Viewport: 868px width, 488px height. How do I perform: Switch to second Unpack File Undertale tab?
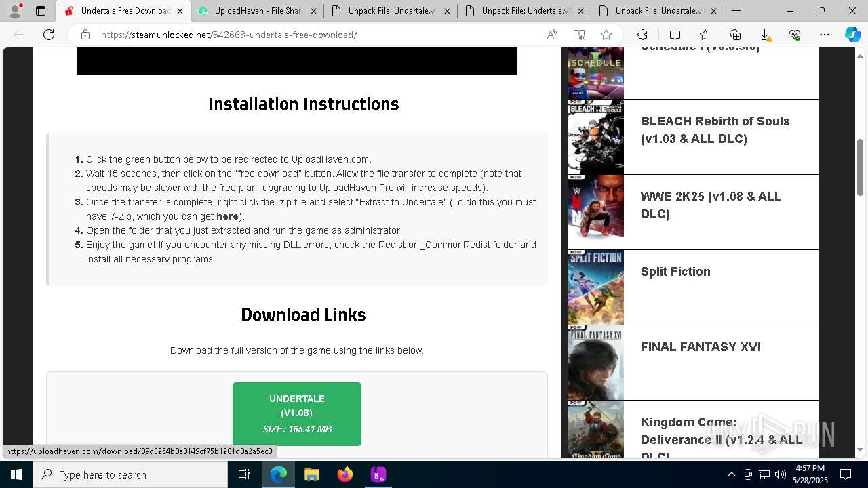tap(524, 11)
